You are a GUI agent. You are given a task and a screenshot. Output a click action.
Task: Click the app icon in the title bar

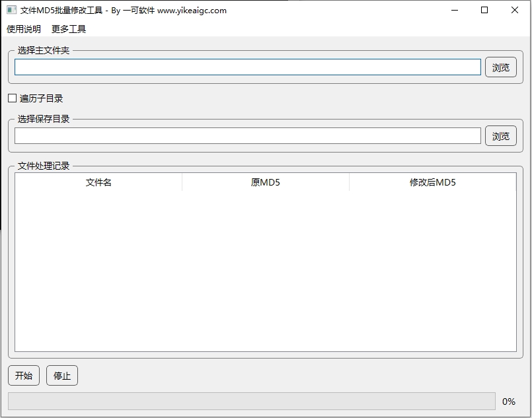coord(11,11)
